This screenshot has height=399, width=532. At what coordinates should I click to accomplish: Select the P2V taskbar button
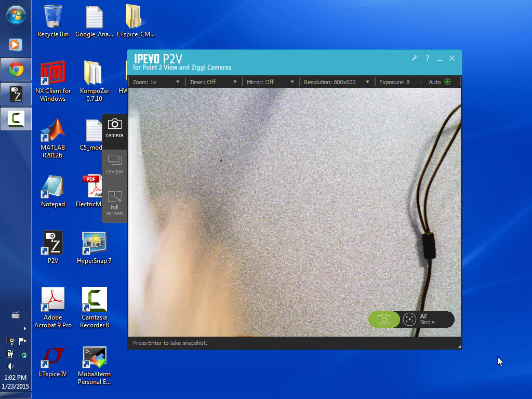pos(16,94)
